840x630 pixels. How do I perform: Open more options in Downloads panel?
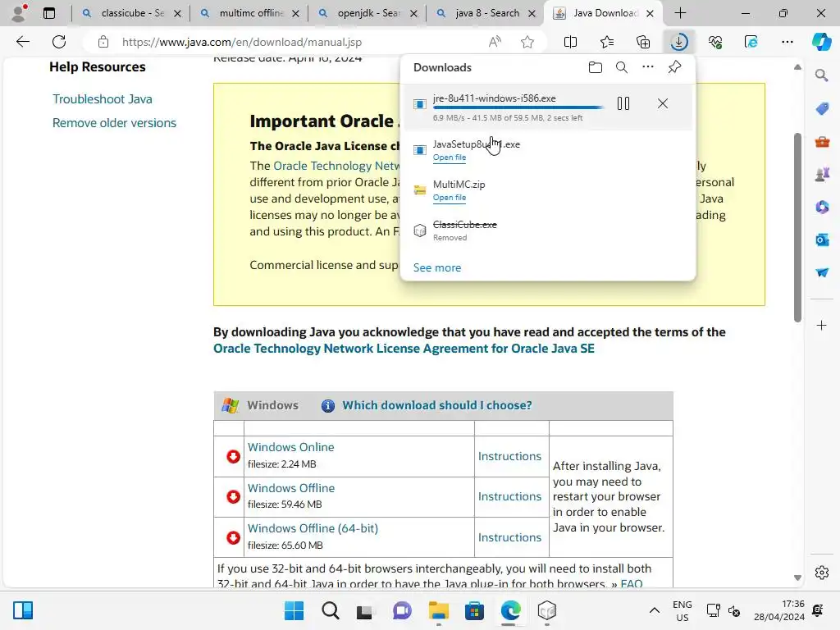pyautogui.click(x=648, y=67)
